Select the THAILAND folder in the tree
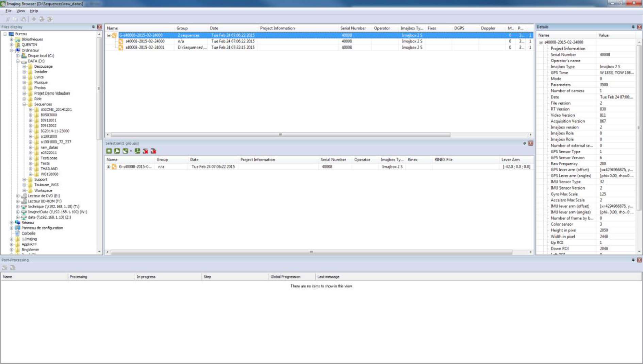643x364 pixels. point(49,169)
